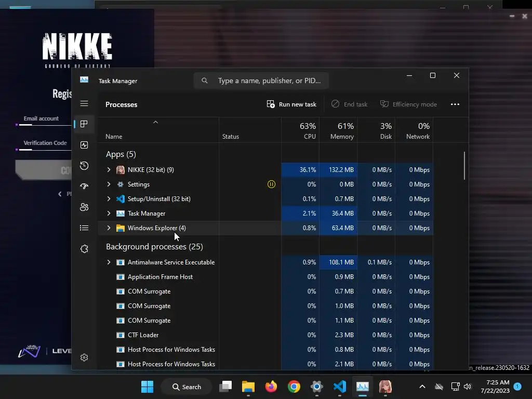Image resolution: width=532 pixels, height=399 pixels.
Task: Click Task Manager CPU value 2.1%
Action: [309, 214]
